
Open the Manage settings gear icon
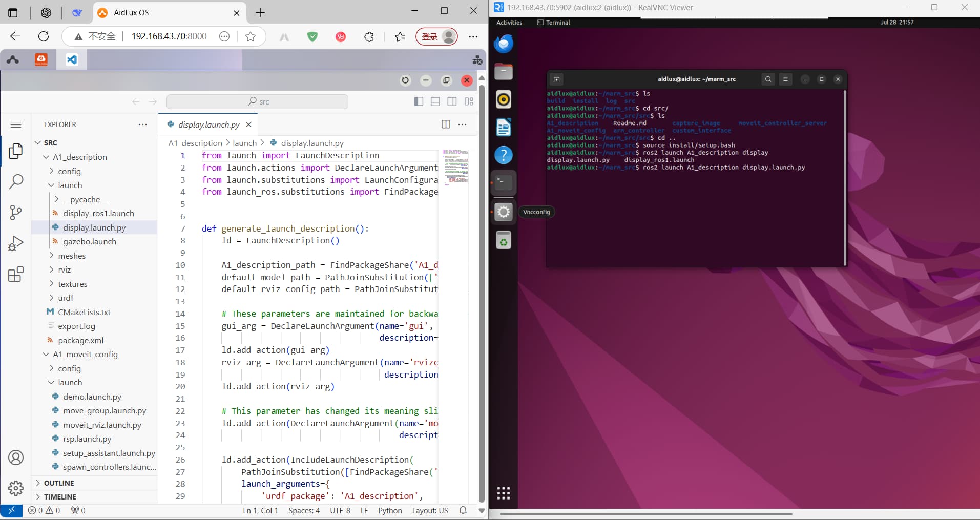[x=16, y=488]
